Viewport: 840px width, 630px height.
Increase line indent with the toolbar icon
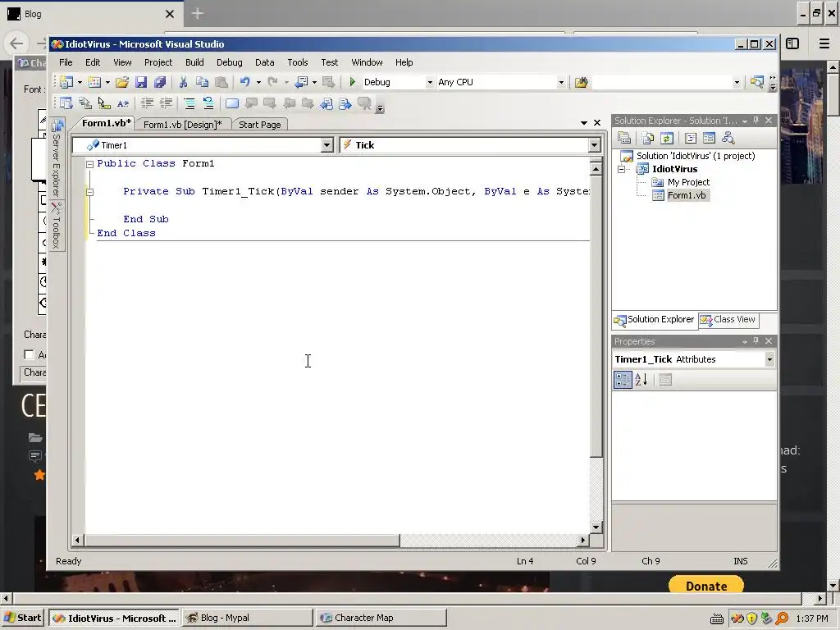(x=166, y=103)
